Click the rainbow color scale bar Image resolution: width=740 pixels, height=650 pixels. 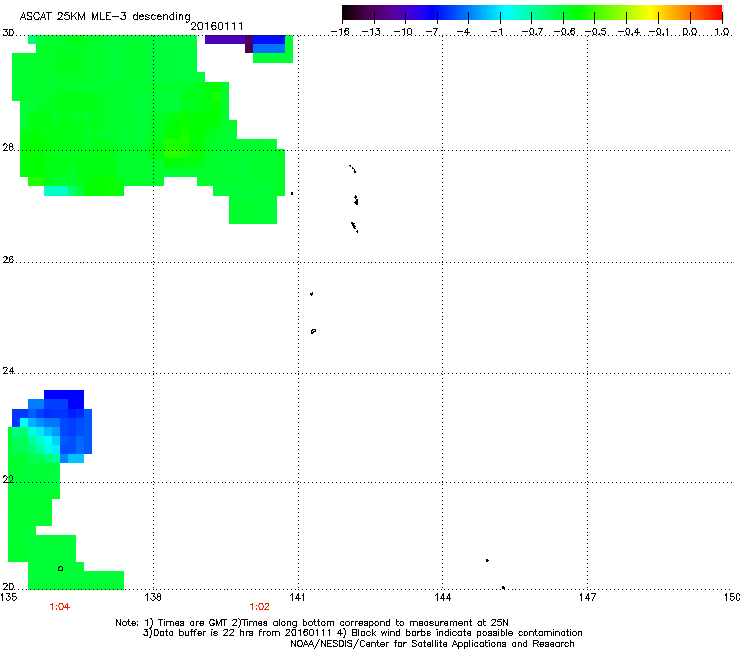pos(532,13)
